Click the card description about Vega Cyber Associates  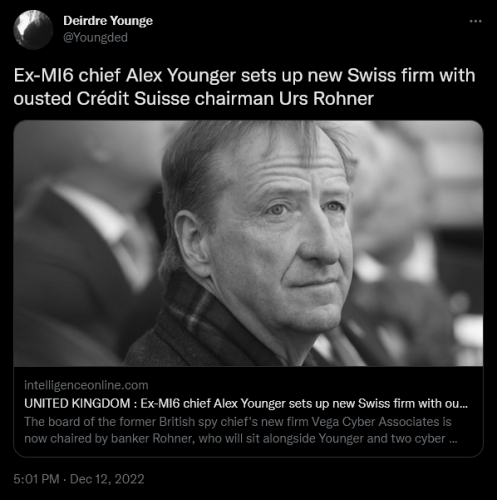[x=241, y=430]
